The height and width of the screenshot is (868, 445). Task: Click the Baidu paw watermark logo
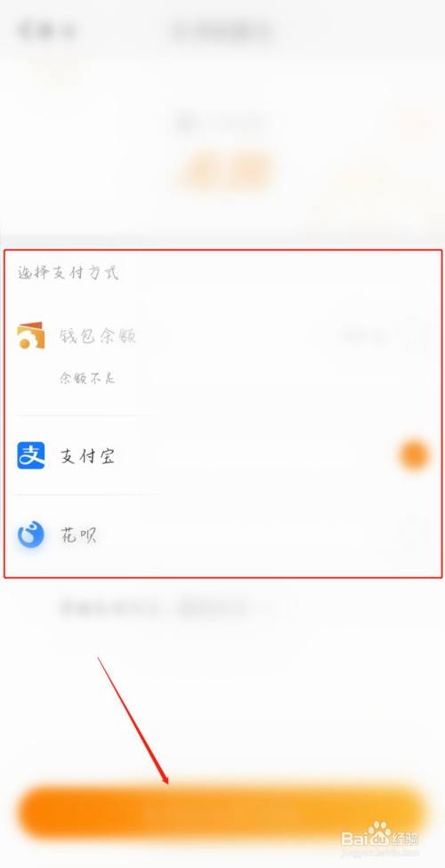coord(380,833)
